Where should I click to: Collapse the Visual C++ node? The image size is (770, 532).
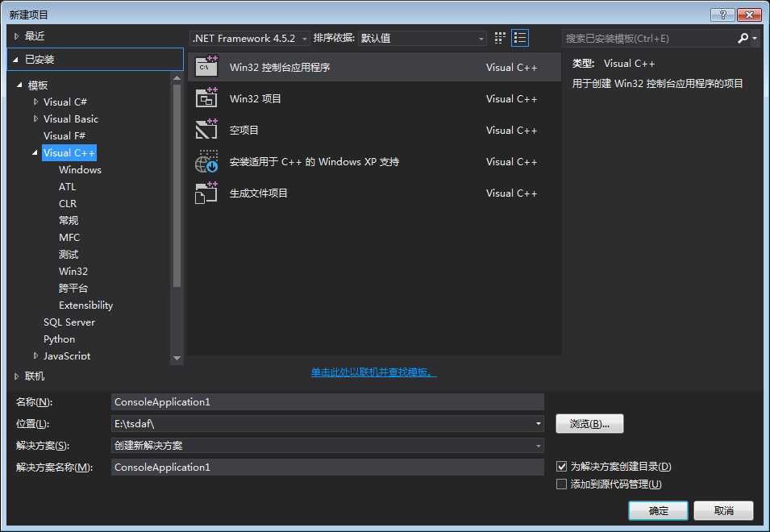(x=35, y=152)
